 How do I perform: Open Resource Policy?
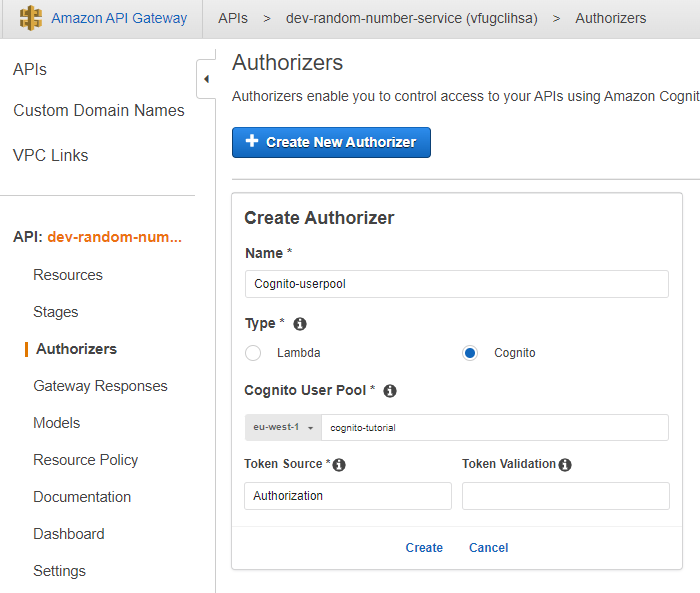click(x=86, y=460)
